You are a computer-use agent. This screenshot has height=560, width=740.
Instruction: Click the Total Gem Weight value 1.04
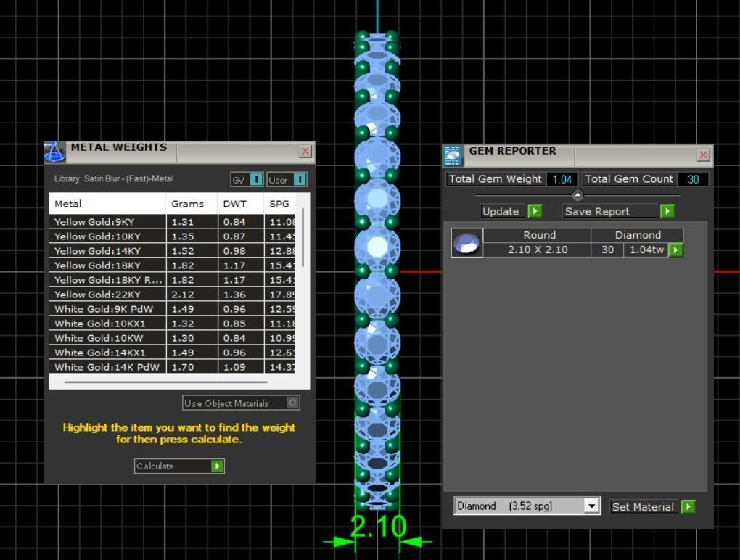click(x=562, y=179)
